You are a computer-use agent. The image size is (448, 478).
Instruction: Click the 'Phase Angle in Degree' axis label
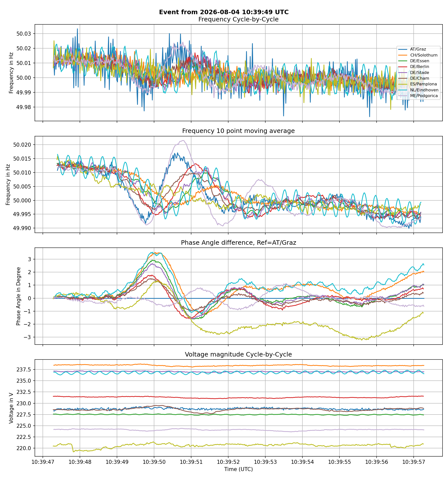pyautogui.click(x=18, y=296)
